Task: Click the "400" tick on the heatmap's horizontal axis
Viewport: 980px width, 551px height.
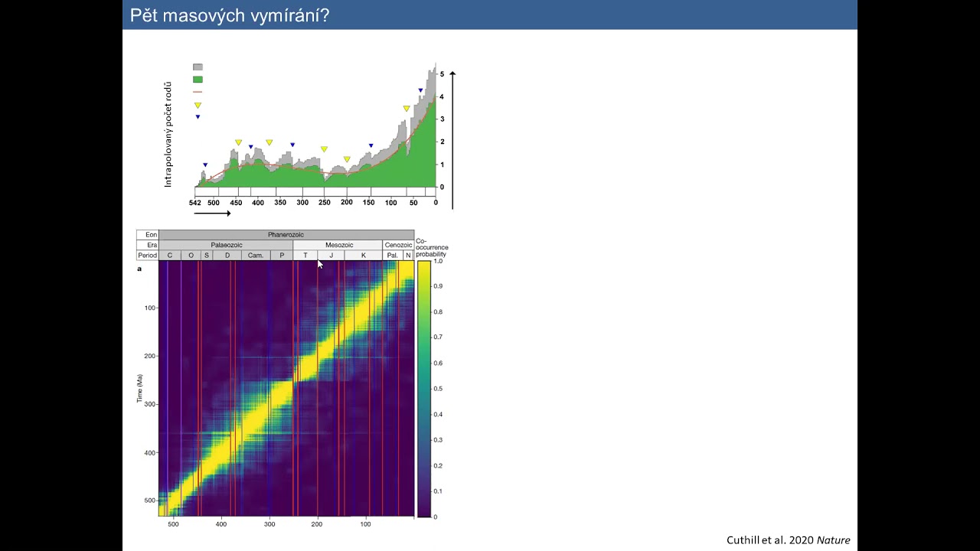Action: [x=221, y=524]
